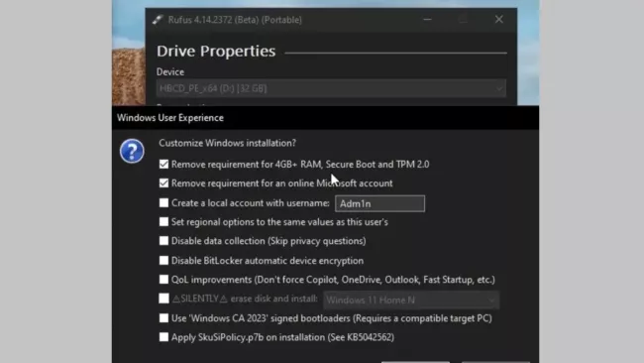The image size is (644, 363).
Task: Open the Device dropdown in Rufus window
Action: pyautogui.click(x=331, y=88)
